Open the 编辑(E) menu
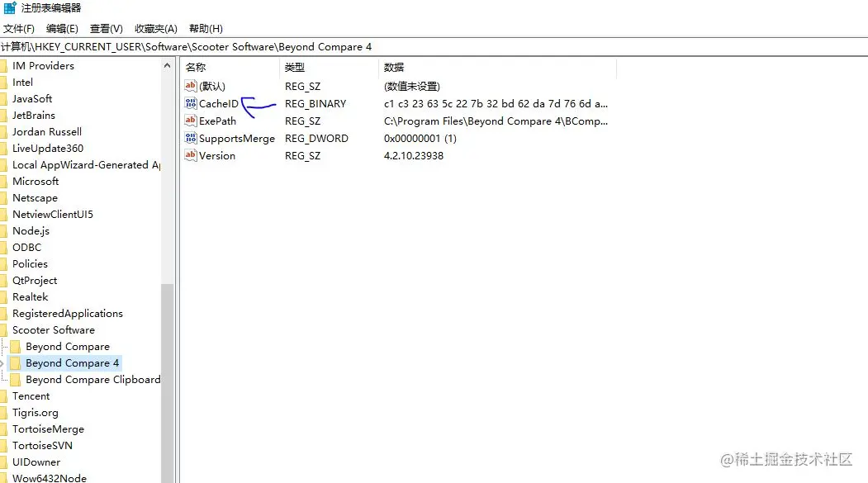 (x=62, y=29)
